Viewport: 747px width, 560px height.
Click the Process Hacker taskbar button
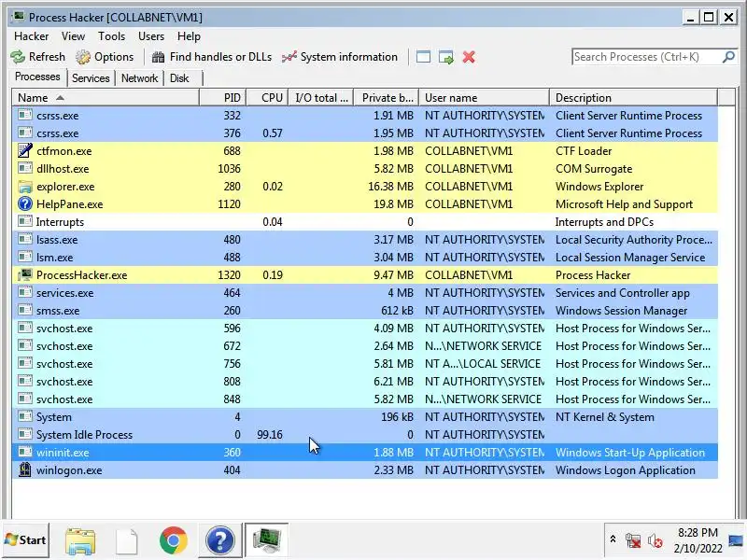[x=267, y=540]
